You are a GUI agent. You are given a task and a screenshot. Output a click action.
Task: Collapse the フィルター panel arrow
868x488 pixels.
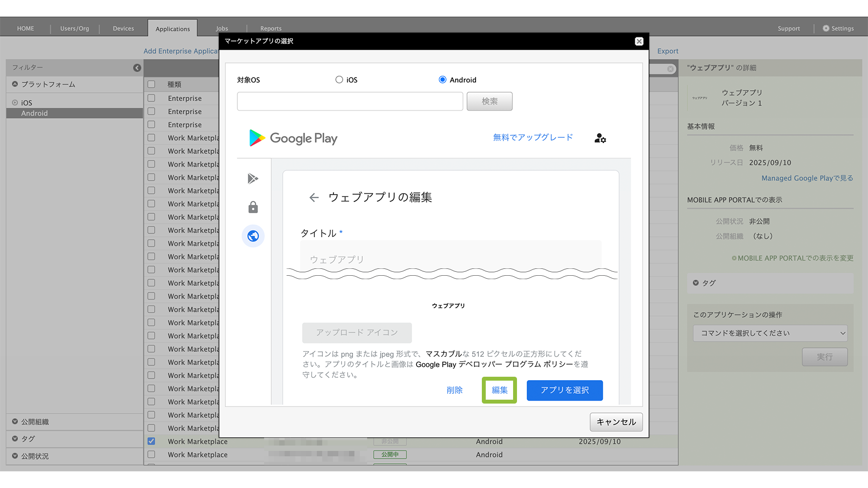(137, 68)
